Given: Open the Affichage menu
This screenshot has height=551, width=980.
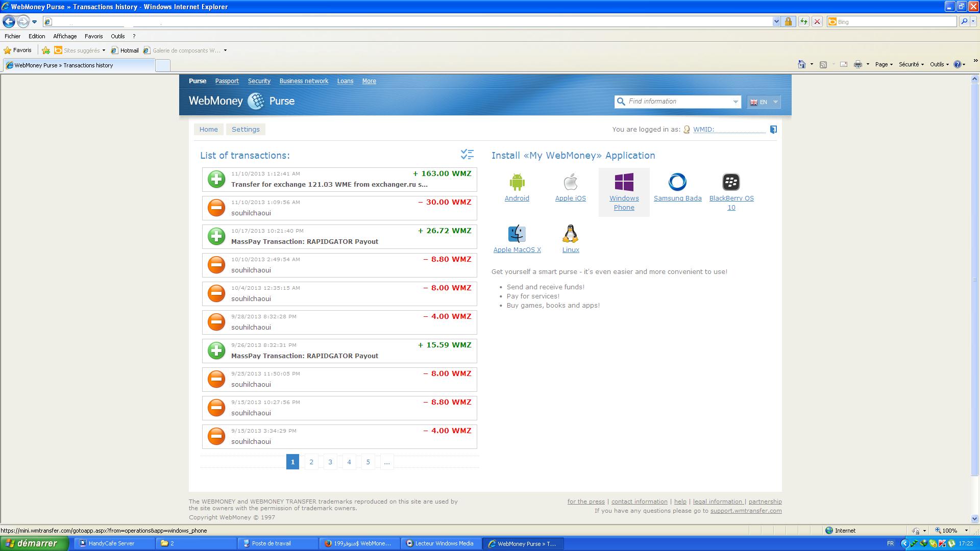Looking at the screenshot, I should 65,36.
